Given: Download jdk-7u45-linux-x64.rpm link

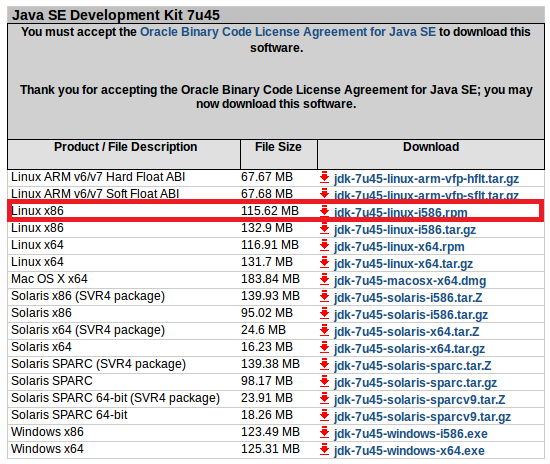Looking at the screenshot, I should (x=399, y=247).
